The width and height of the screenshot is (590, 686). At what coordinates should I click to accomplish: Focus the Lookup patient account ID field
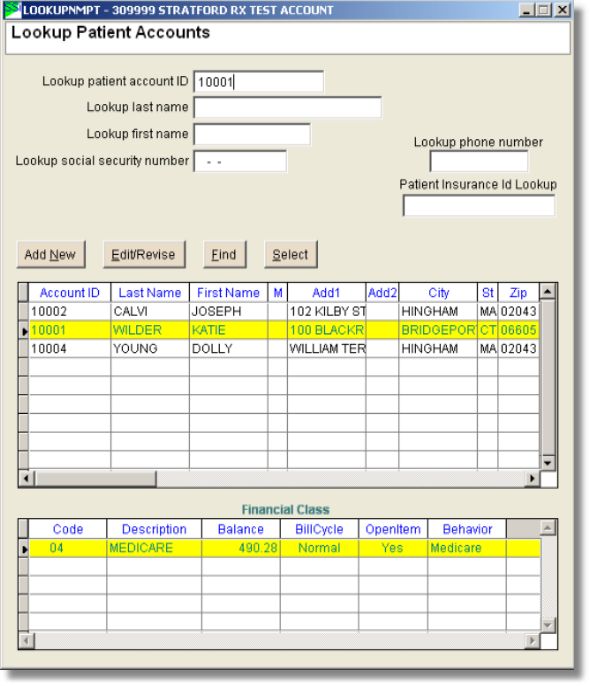coord(258,82)
